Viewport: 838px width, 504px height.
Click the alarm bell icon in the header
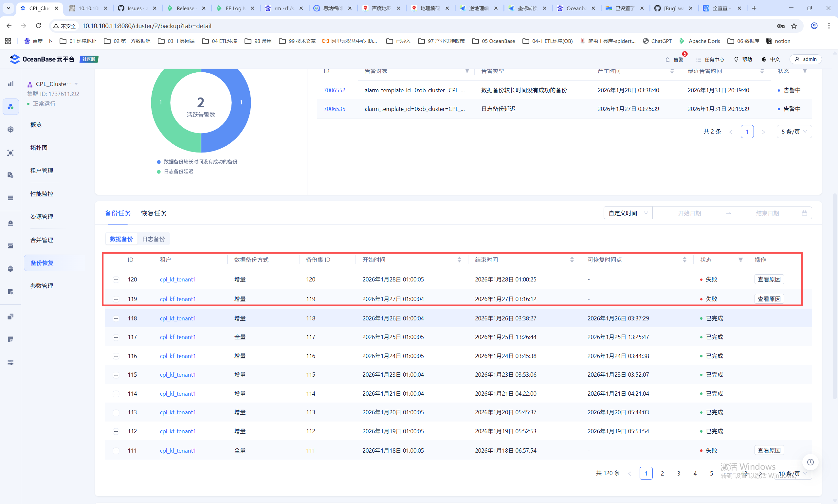tap(667, 60)
